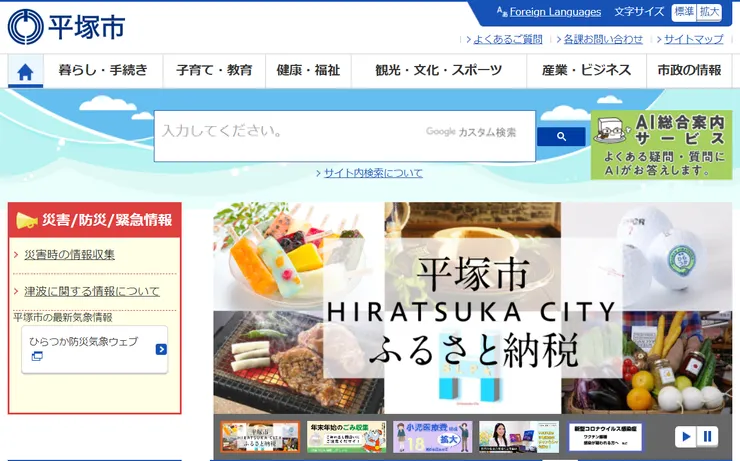Click the main ふるさと納税 hero banner
The height and width of the screenshot is (461, 740).
(473, 308)
